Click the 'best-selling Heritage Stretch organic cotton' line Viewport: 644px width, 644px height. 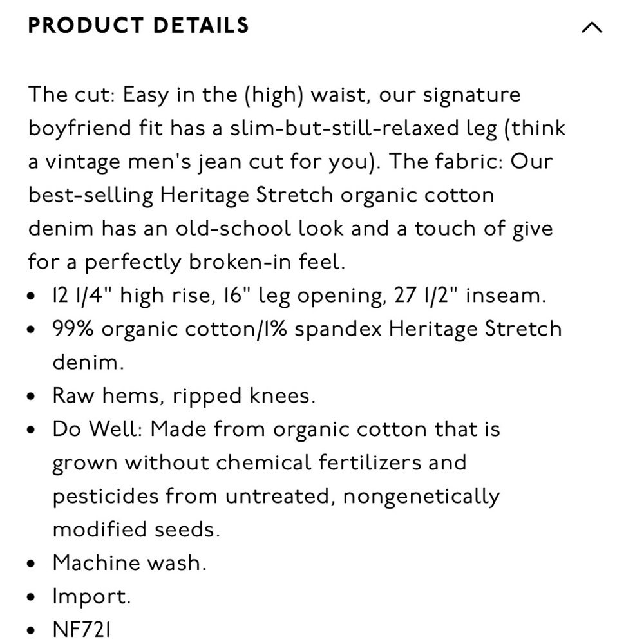pyautogui.click(x=261, y=195)
